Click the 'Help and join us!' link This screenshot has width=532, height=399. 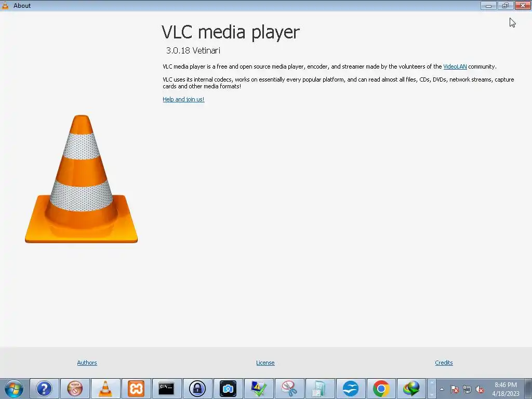pos(183,99)
